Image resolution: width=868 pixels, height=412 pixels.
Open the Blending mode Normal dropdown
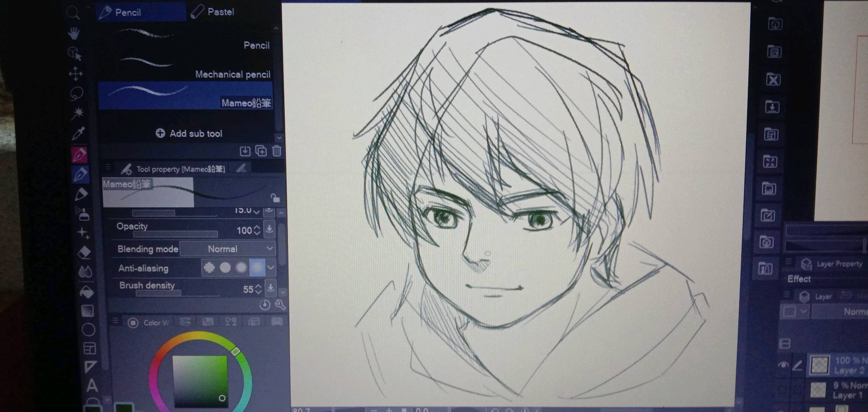coord(227,249)
